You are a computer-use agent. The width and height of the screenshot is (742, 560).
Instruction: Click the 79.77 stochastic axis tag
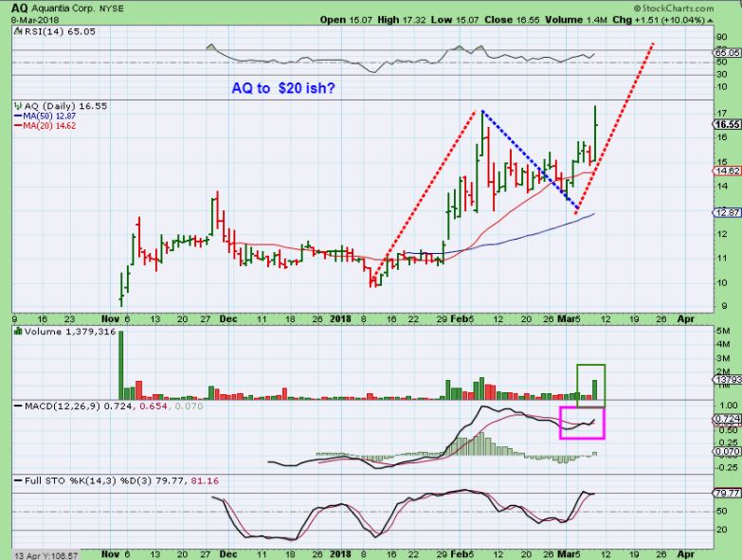[x=727, y=493]
